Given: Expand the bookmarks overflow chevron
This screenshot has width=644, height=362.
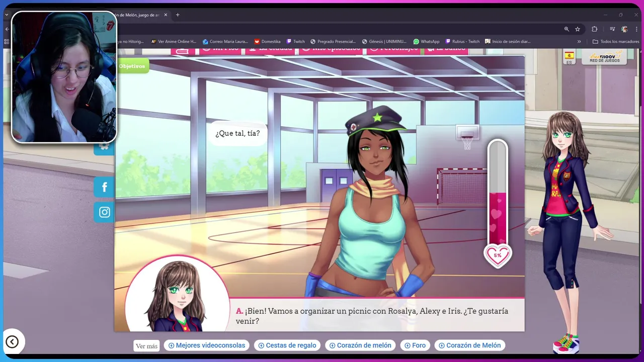Looking at the screenshot, I should click(x=579, y=42).
